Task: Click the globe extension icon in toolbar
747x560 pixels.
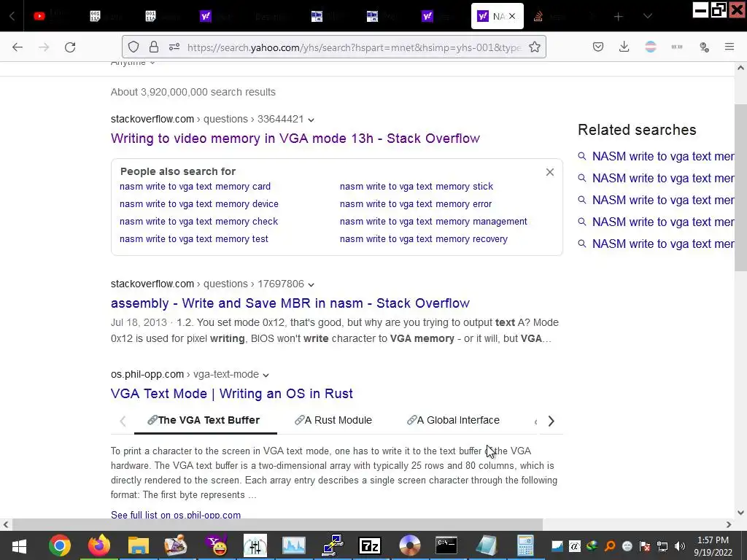Action: point(704,47)
